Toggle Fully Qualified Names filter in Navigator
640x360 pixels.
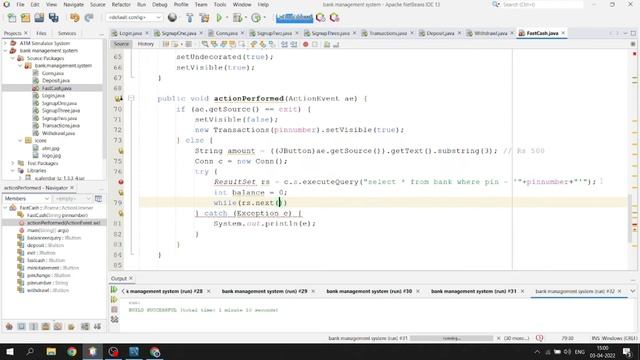click(x=71, y=327)
